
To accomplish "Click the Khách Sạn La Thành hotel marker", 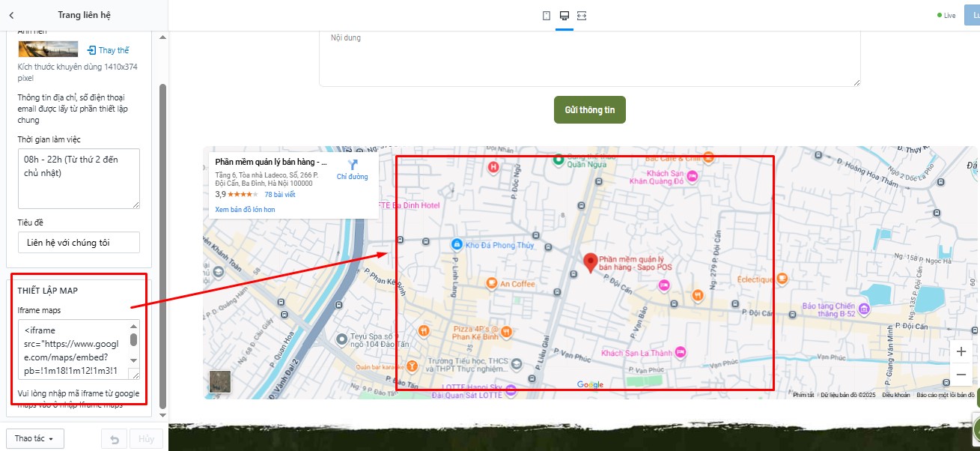I will [680, 352].
